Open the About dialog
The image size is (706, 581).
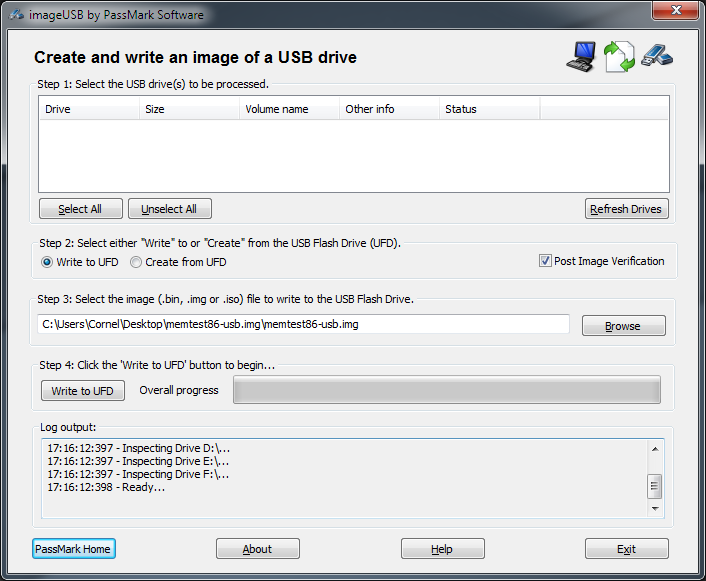tap(258, 549)
